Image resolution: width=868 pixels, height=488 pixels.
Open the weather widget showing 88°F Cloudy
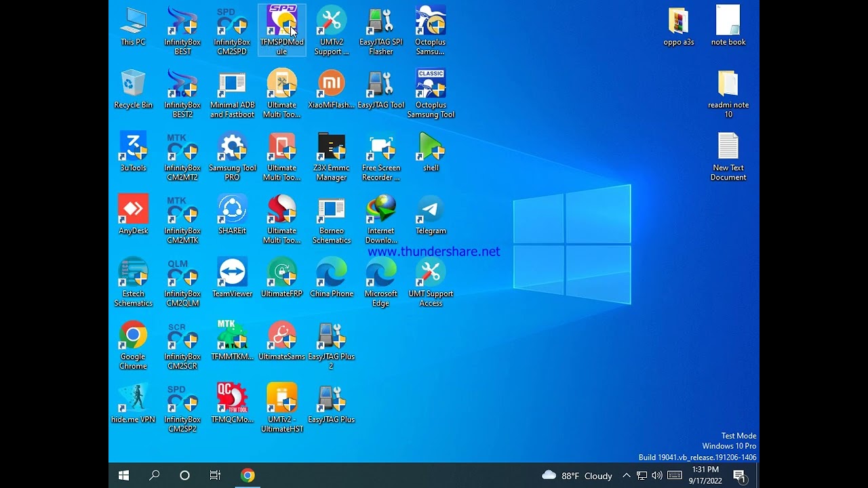pyautogui.click(x=577, y=475)
